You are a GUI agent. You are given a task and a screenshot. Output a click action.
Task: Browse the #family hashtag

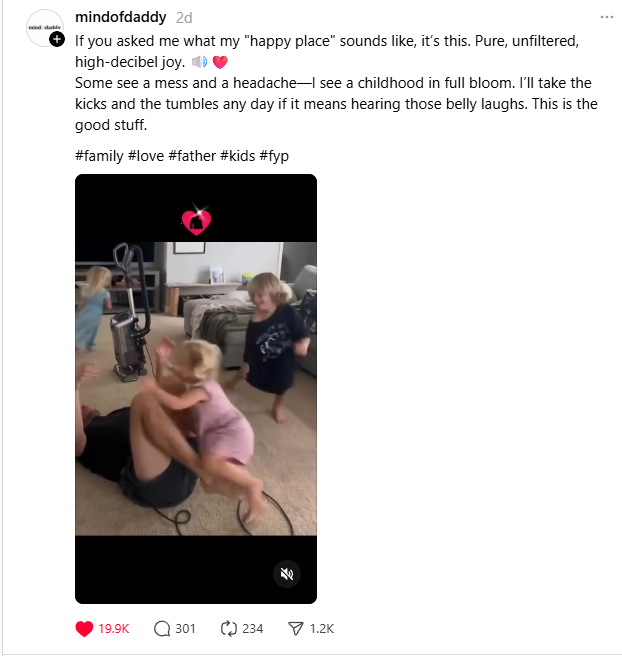pyautogui.click(x=99, y=156)
